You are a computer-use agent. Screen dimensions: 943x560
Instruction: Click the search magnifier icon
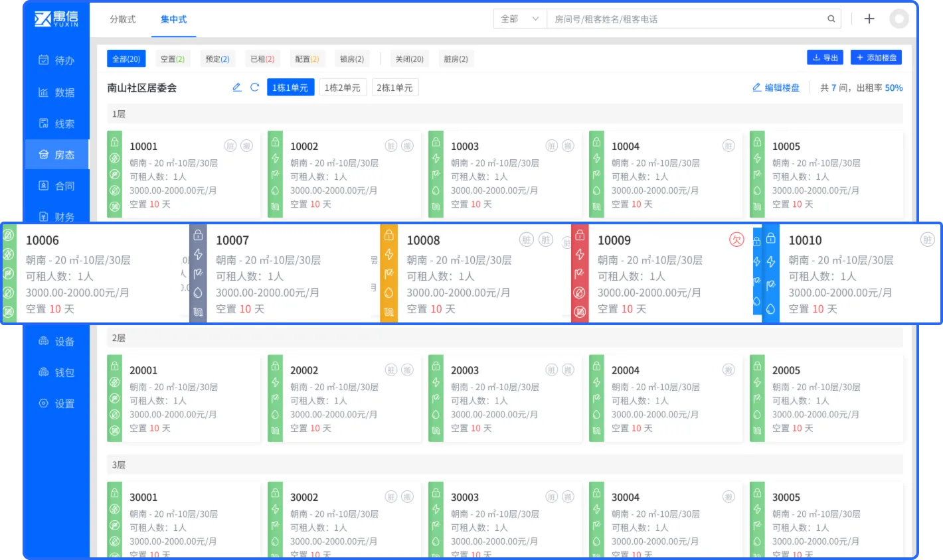tap(831, 19)
